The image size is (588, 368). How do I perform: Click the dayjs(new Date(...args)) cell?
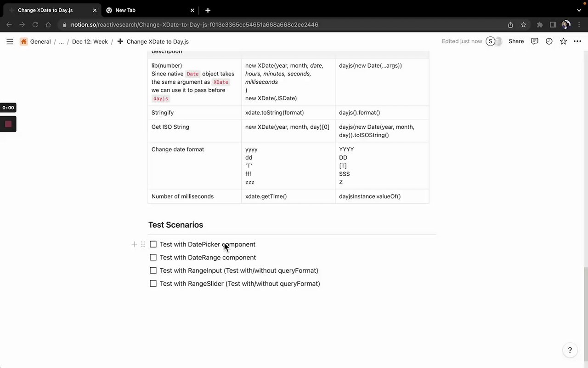382,82
